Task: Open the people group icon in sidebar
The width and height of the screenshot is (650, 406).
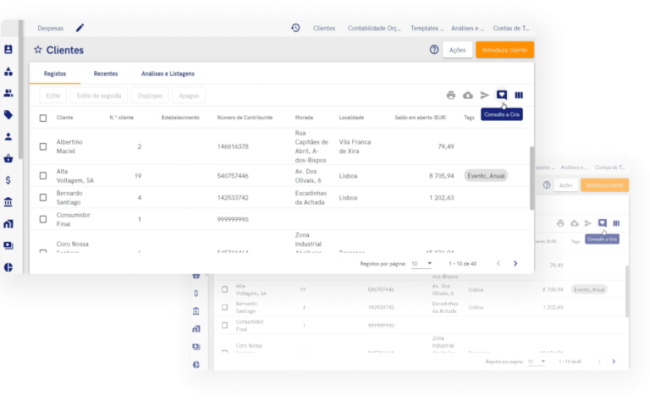Action: (x=8, y=93)
